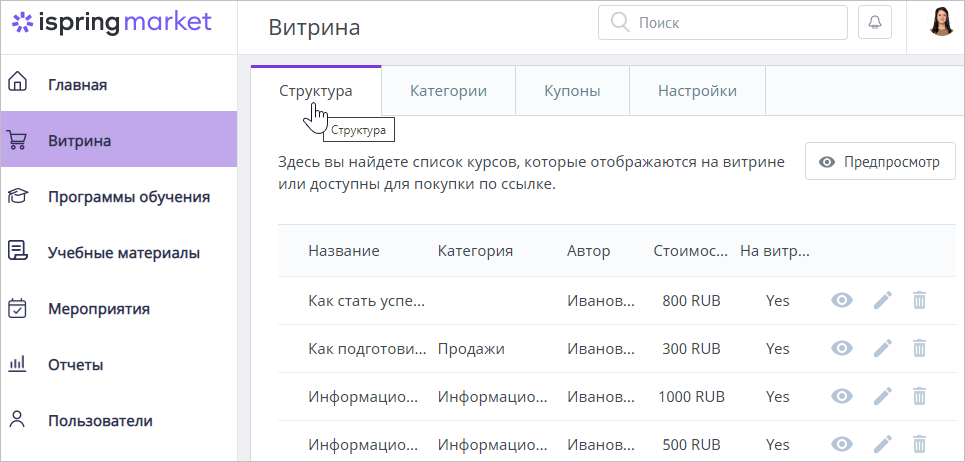965x462 pixels.
Task: Click the 300 RUB price cell
Action: coord(691,349)
